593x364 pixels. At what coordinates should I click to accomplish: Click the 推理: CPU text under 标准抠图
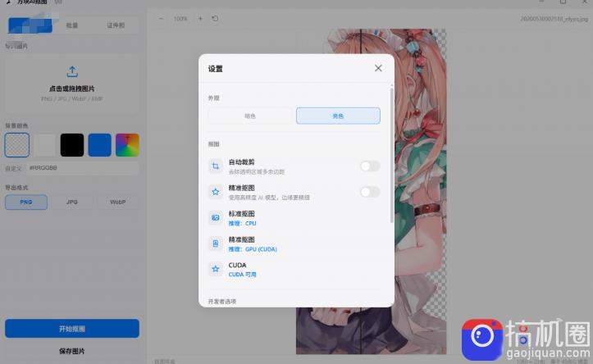click(242, 223)
